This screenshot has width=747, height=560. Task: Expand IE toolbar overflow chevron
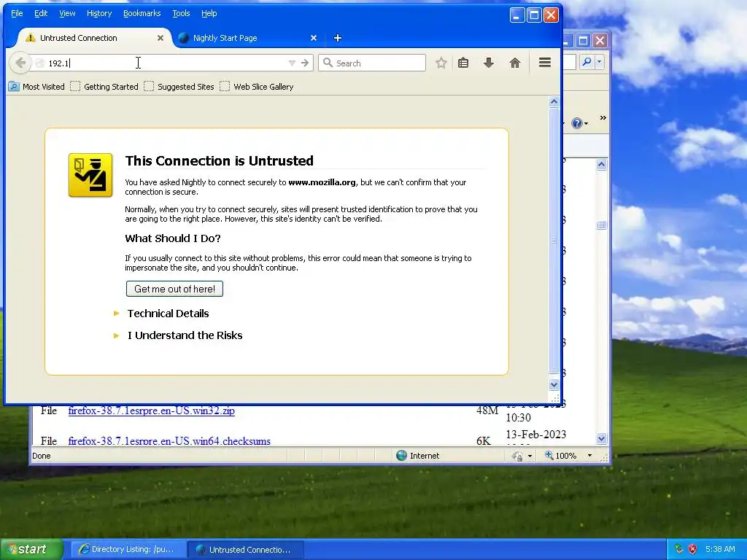coord(603,117)
